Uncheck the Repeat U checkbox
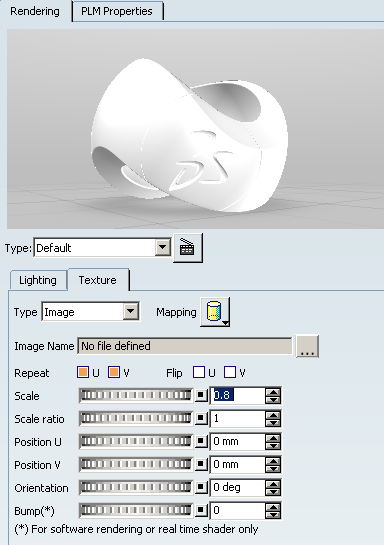The width and height of the screenshot is (384, 545). coord(83,372)
